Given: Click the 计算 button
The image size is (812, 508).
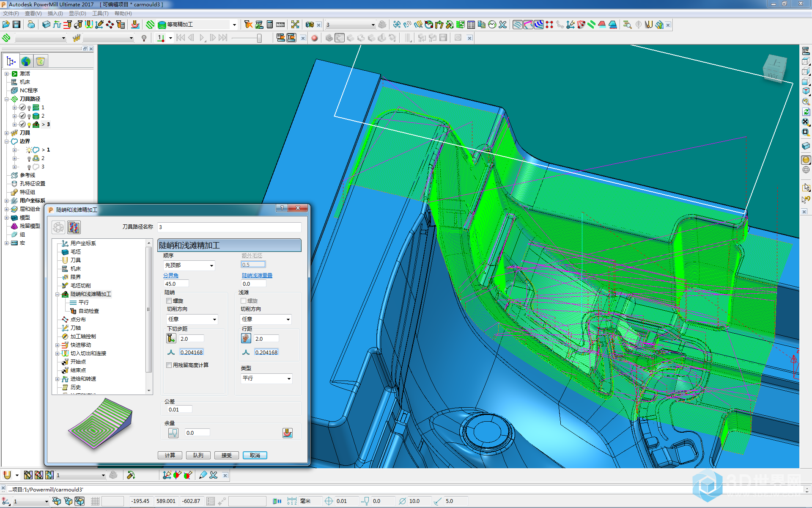Looking at the screenshot, I should coord(170,455).
